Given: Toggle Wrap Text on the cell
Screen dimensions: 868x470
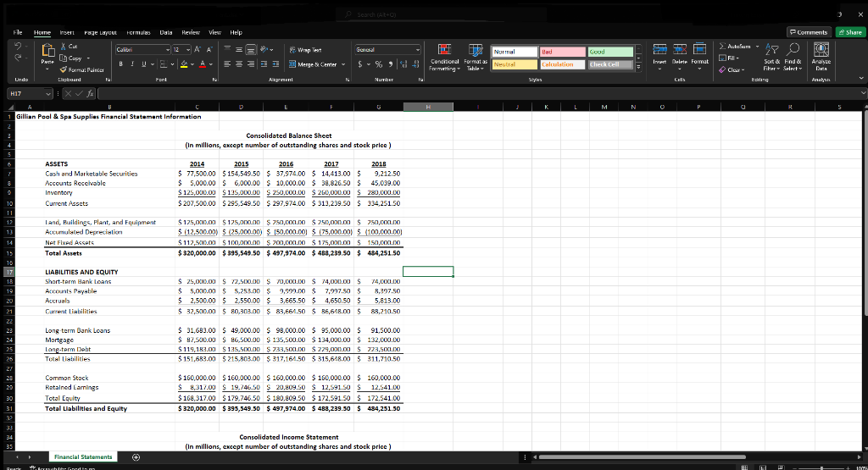Looking at the screenshot, I should tap(305, 50).
